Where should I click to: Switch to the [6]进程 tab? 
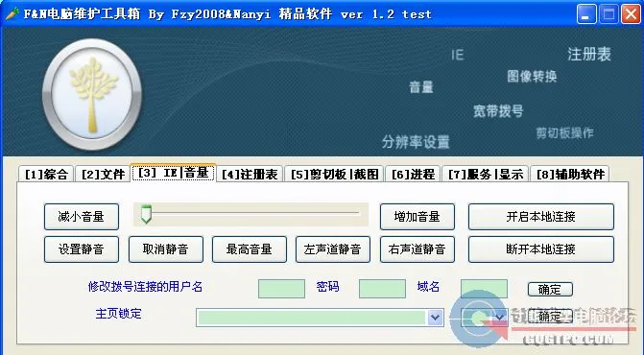413,175
